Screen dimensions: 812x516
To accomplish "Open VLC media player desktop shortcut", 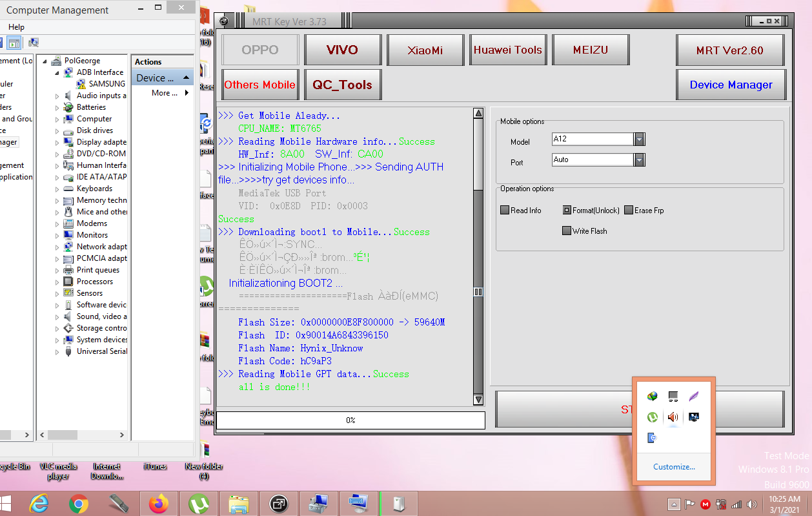I will (58, 471).
